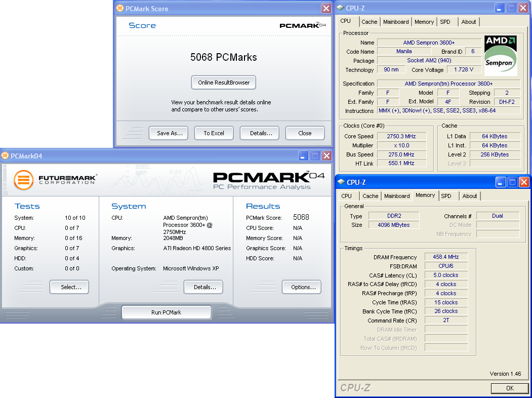Click the Save As... button

coord(170,133)
